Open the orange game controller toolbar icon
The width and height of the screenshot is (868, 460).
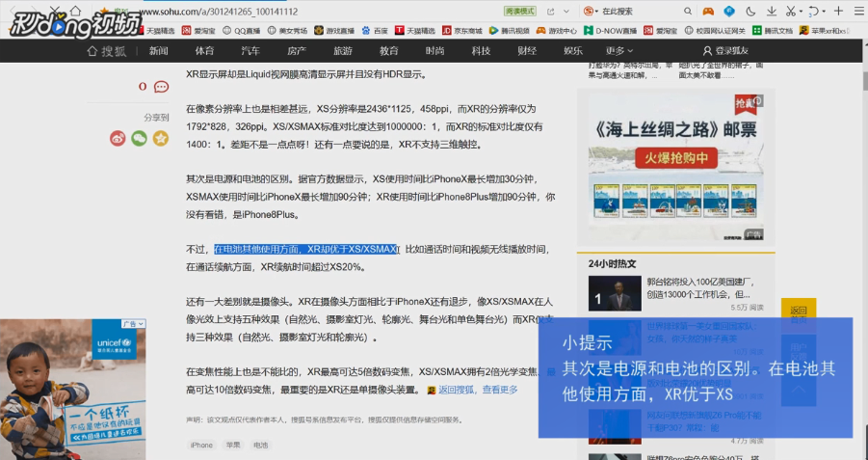(x=708, y=11)
